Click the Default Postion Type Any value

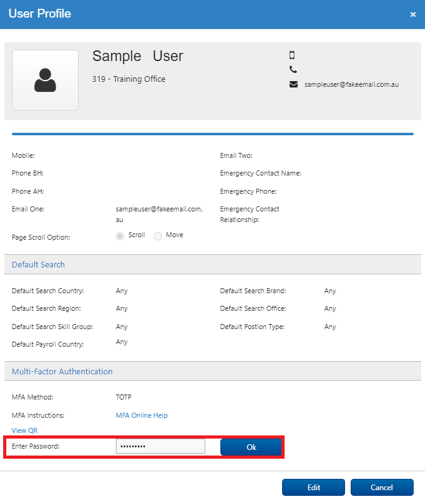tap(330, 327)
